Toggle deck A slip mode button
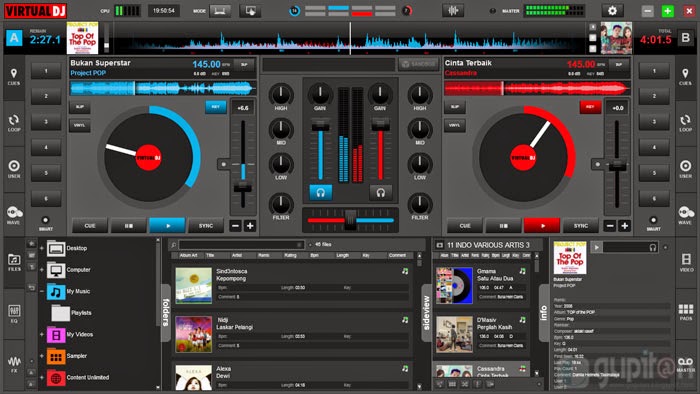 pyautogui.click(x=80, y=107)
